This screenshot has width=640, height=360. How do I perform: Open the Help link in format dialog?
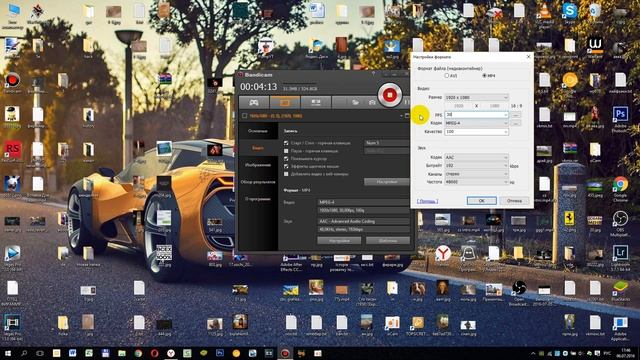427,201
